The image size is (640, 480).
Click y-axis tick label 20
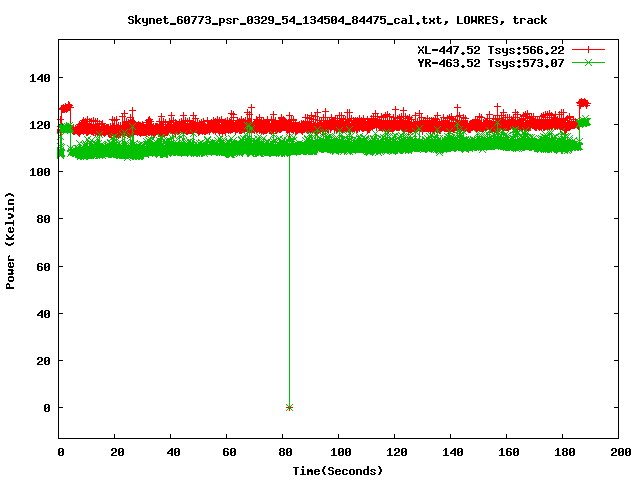(43, 361)
